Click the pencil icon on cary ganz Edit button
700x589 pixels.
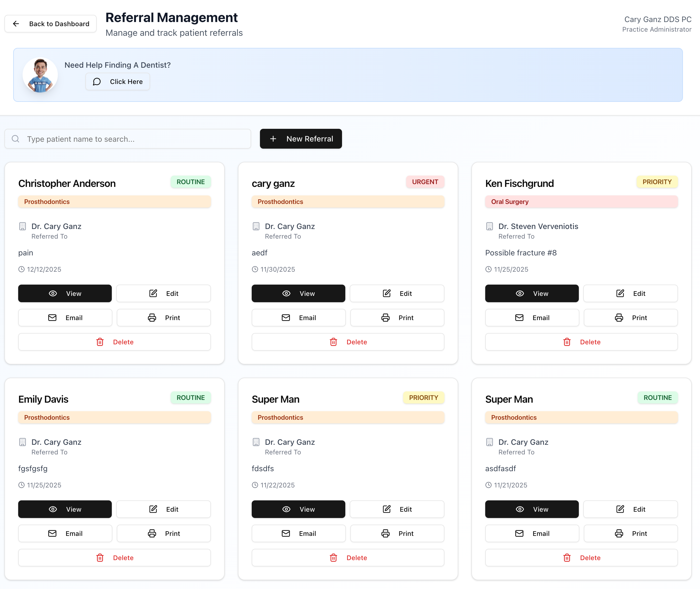(x=387, y=293)
